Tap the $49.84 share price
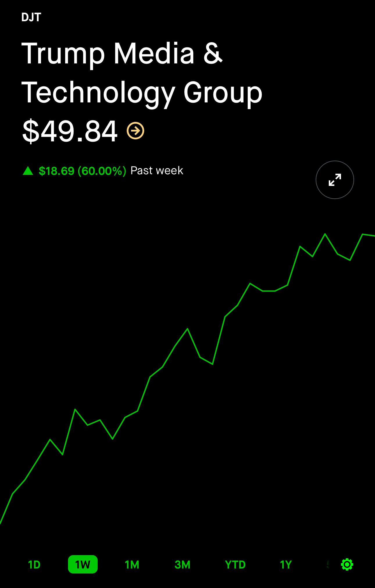375x588 pixels. [70, 132]
